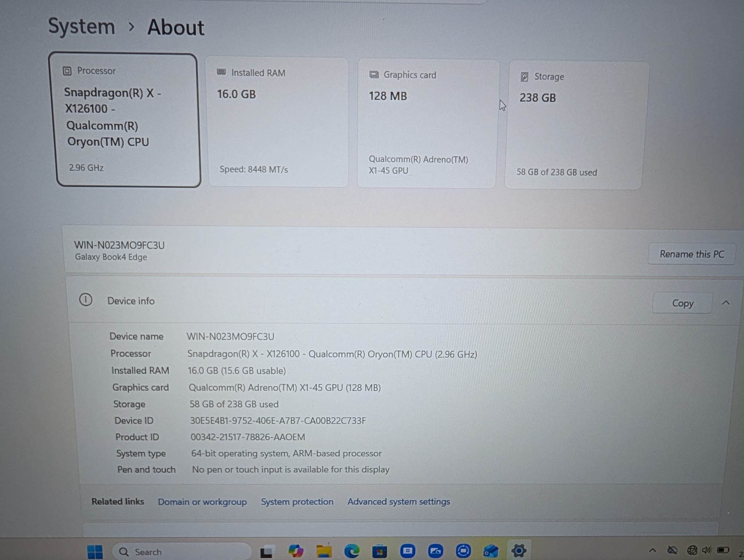Click the Device info heading
The image size is (744, 560).
pos(131,301)
